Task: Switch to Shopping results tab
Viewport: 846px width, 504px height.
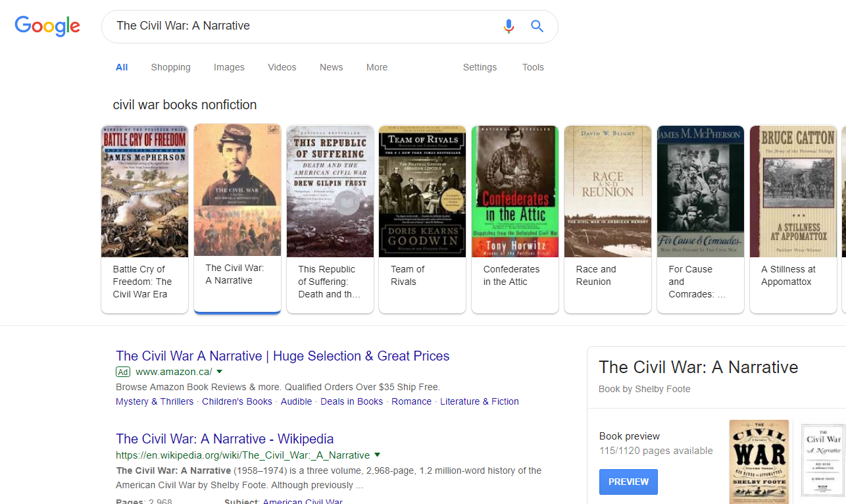Action: click(x=170, y=67)
